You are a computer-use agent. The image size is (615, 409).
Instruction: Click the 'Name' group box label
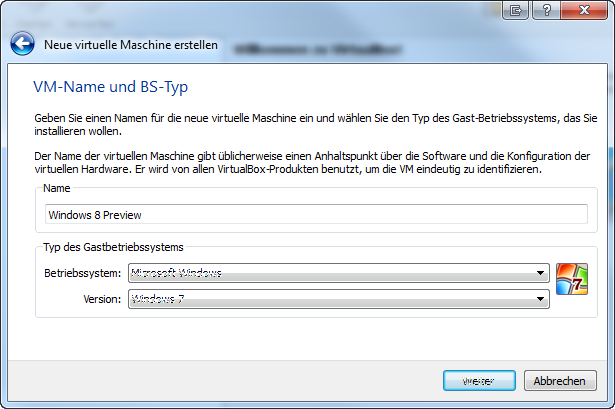57,187
